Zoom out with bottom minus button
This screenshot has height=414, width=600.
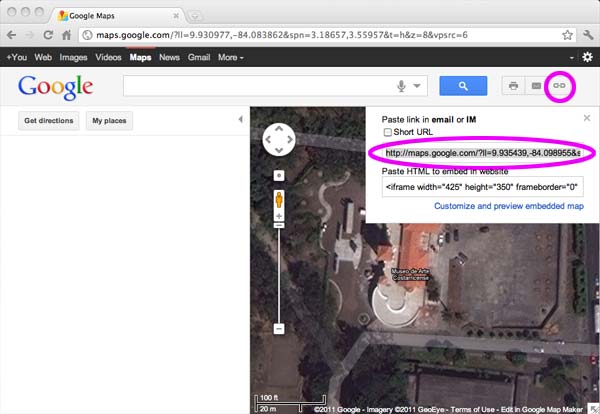pyautogui.click(x=279, y=329)
